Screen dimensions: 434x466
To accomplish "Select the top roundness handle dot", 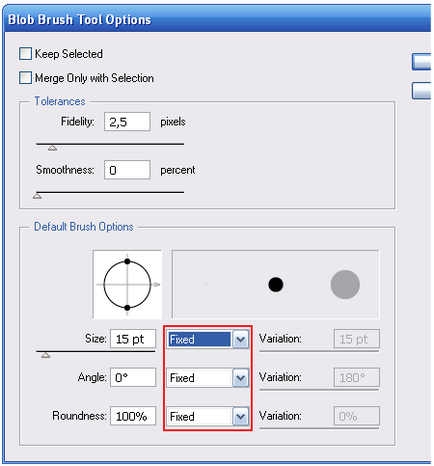I will click(x=127, y=261).
